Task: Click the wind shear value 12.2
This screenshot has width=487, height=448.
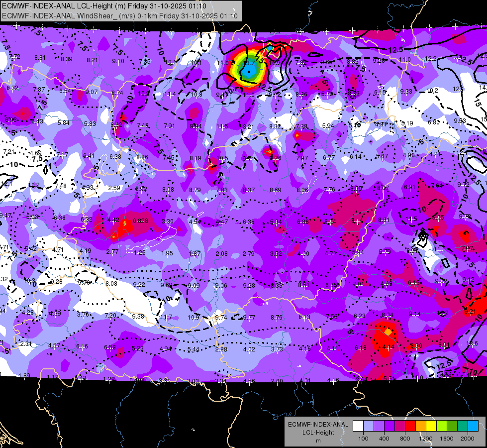Action: pyautogui.click(x=431, y=58)
